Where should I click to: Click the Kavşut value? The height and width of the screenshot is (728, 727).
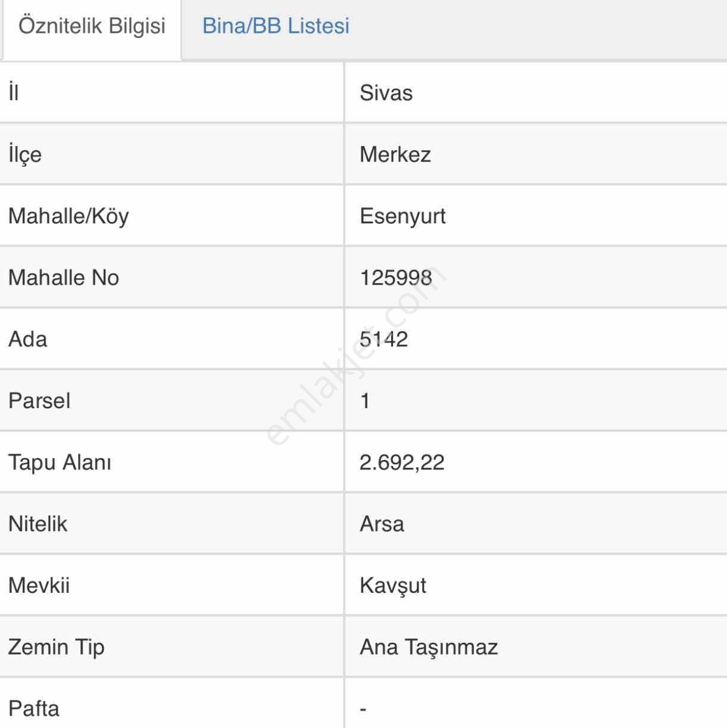tap(393, 586)
